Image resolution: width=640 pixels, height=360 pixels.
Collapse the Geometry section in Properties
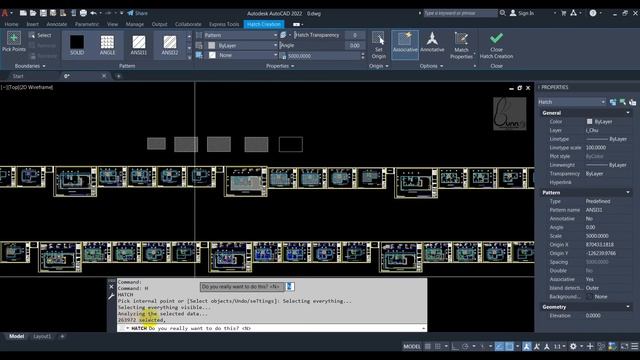628,307
